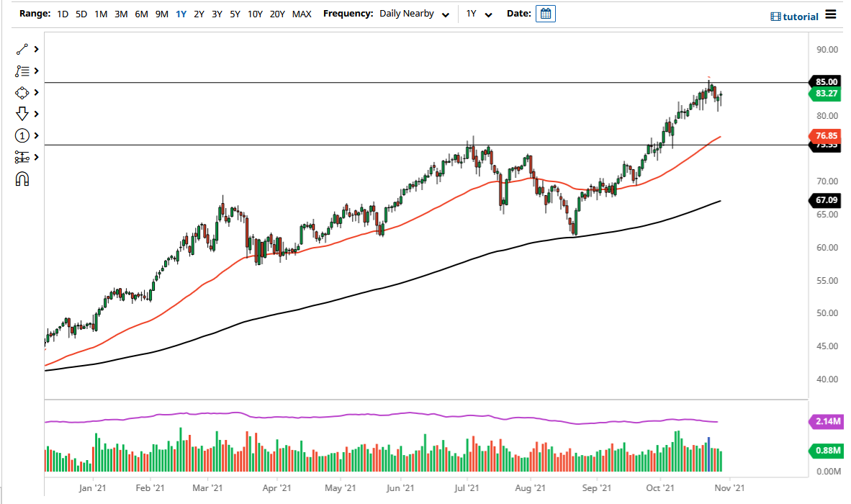Open the Daily Nearby frequency dropdown
This screenshot has width=851, height=504.
[x=414, y=13]
